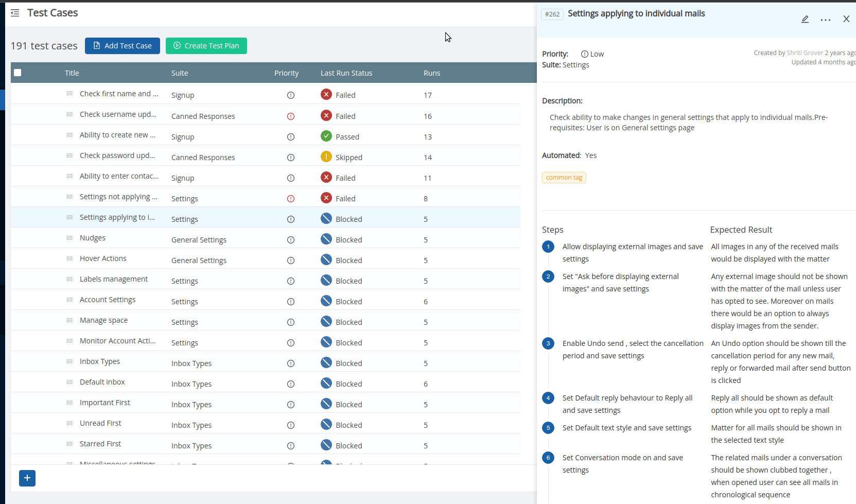This screenshot has width=856, height=504.
Task: Open the Check first name and test case
Action: click(119, 94)
